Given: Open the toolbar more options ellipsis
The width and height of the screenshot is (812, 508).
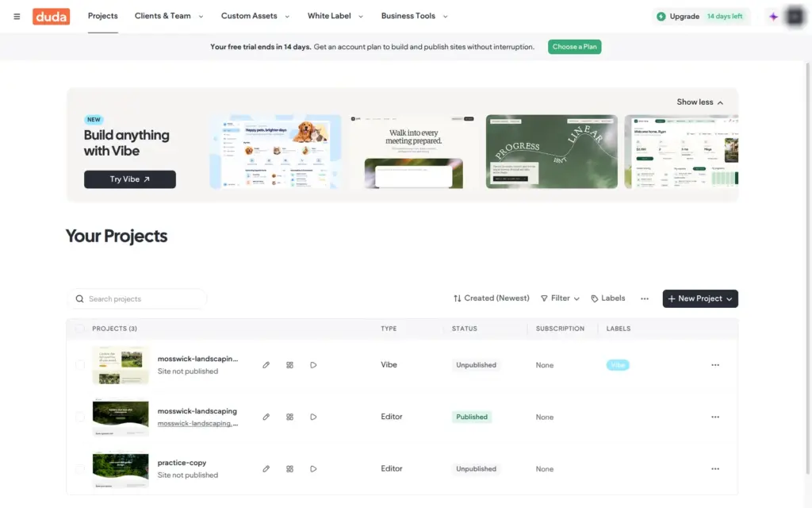Looking at the screenshot, I should 644,298.
